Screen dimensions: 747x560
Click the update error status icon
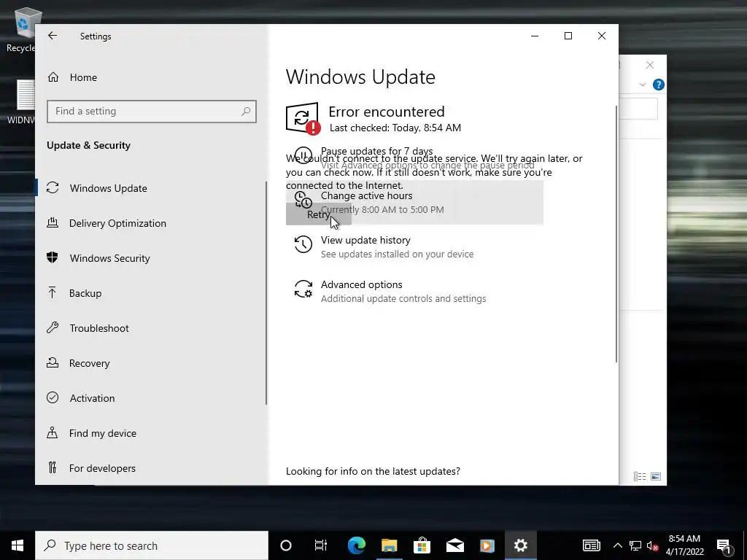click(x=303, y=119)
